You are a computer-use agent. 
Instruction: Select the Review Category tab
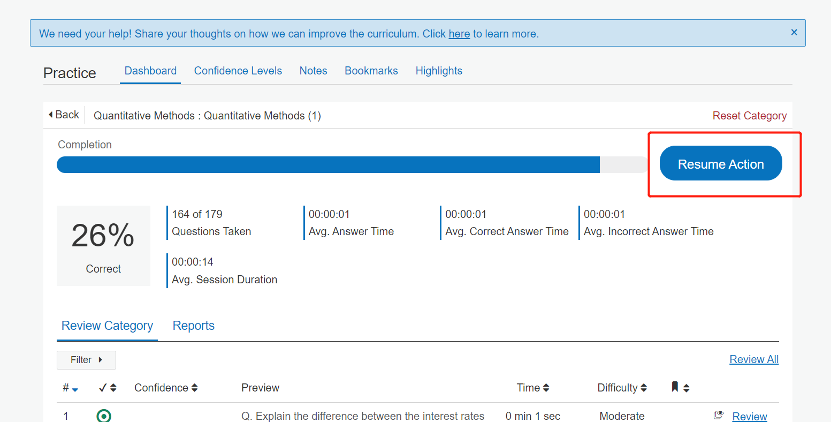pyautogui.click(x=107, y=326)
